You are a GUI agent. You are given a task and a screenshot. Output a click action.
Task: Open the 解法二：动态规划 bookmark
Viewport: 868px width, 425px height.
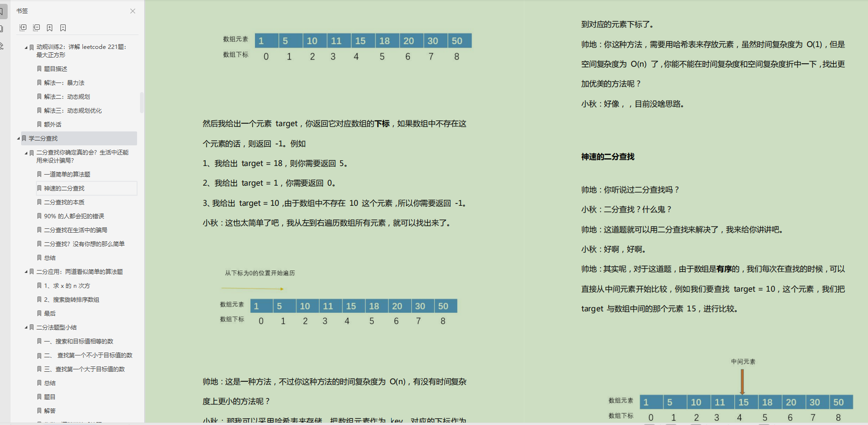point(67,96)
